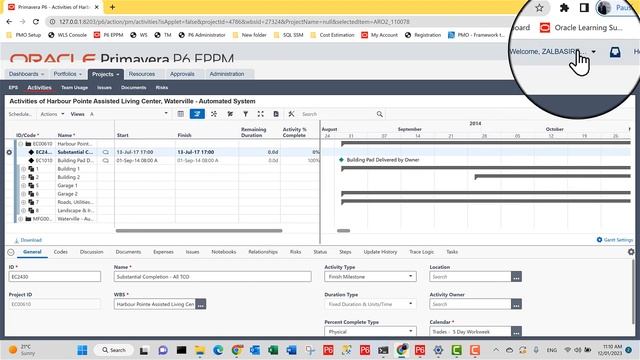Viewport: 640px width, 360px height.
Task: Open discussion bubble on Substantial C... row
Action: pos(106,152)
